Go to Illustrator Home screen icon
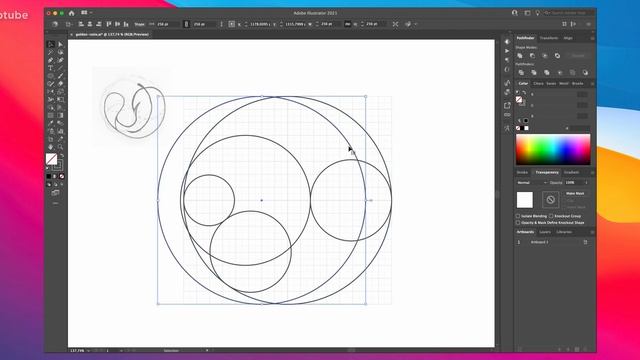Viewport: 640px width, 360px height. pos(71,13)
